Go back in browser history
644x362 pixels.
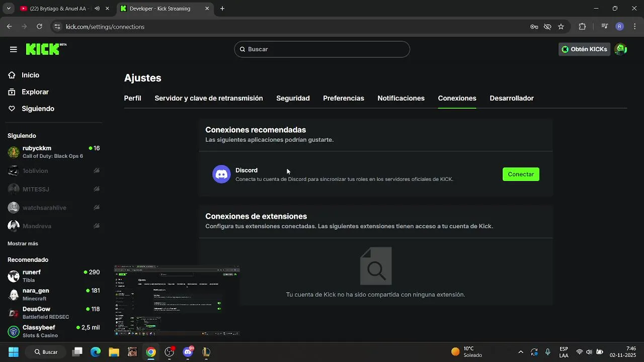coord(9,27)
